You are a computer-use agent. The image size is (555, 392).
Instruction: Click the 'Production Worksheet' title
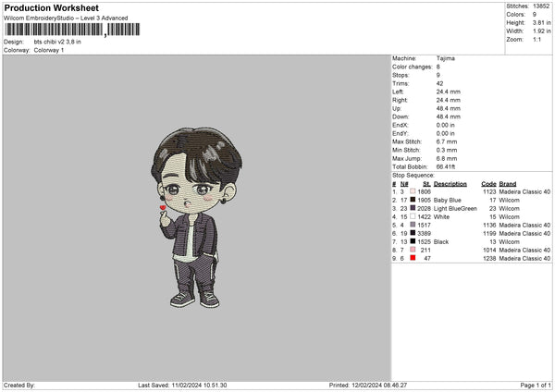[x=51, y=7]
